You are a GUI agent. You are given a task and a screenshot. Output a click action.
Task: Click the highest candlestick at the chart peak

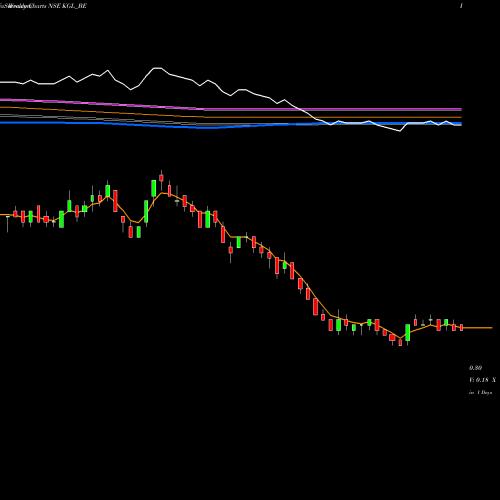[x=161, y=177]
